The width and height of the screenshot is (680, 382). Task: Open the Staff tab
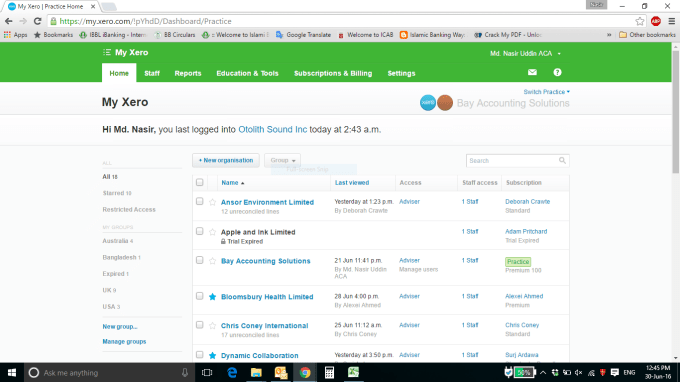pyautogui.click(x=152, y=73)
